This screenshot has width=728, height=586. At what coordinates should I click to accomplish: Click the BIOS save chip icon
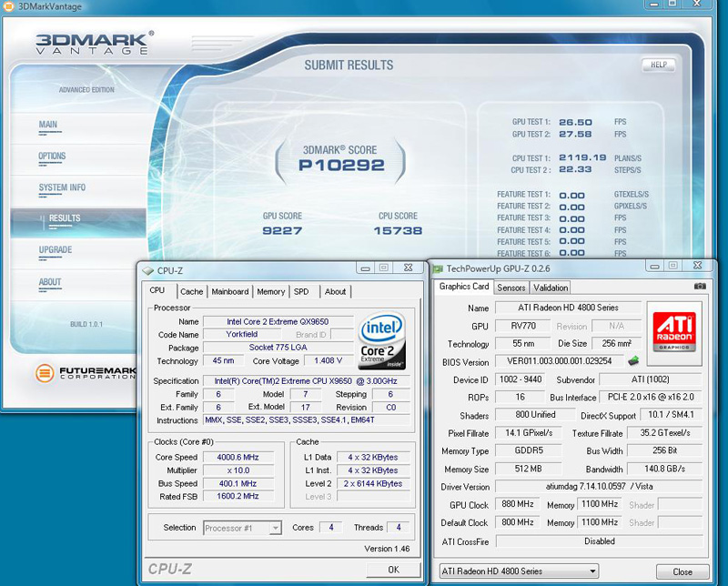coord(632,361)
